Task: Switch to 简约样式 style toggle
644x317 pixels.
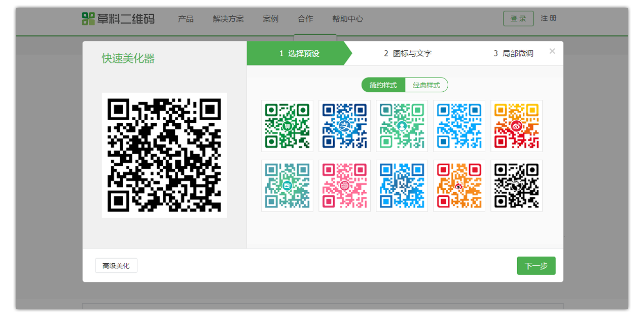Action: pos(383,85)
